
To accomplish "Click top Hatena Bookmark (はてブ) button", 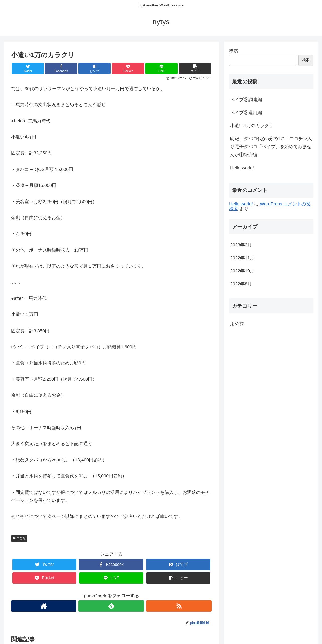I will [95, 68].
